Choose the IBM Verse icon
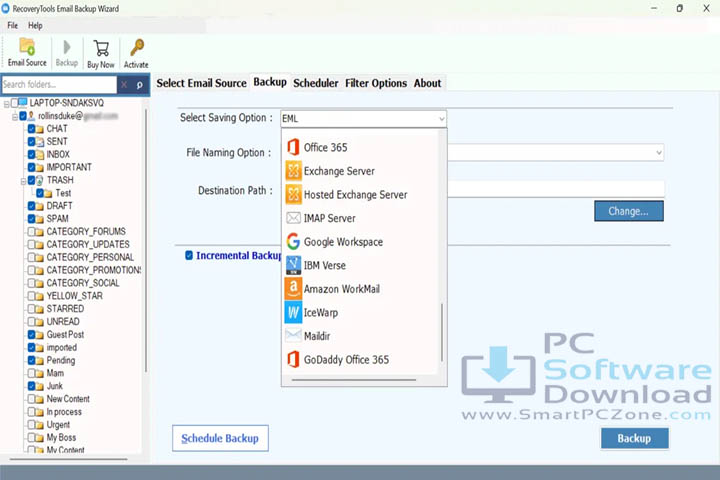This screenshot has height=480, width=720. 293,265
